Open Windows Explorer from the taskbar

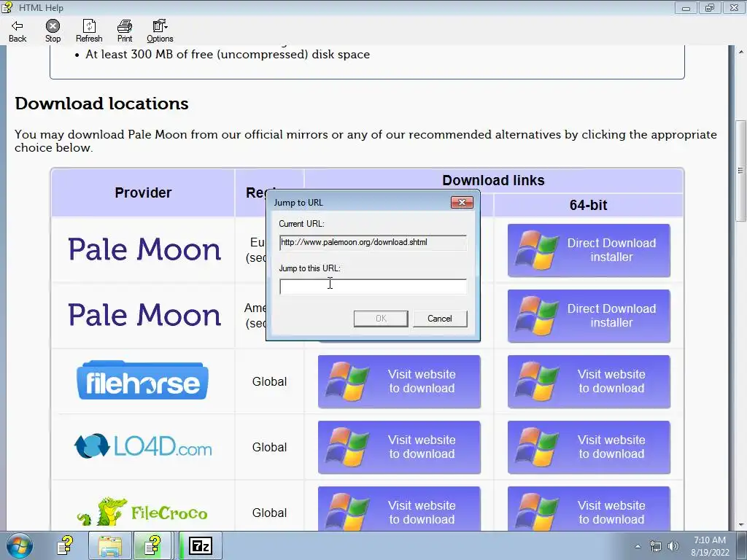[x=109, y=546]
